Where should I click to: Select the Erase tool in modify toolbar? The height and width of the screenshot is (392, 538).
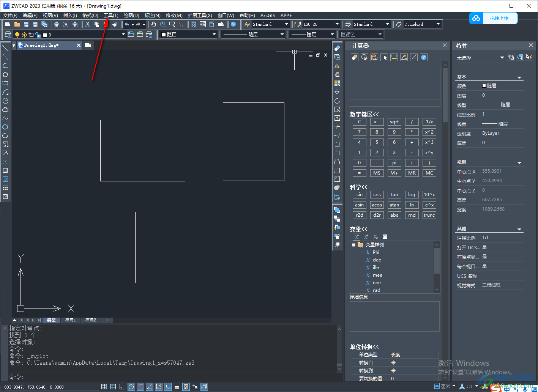pyautogui.click(x=337, y=48)
